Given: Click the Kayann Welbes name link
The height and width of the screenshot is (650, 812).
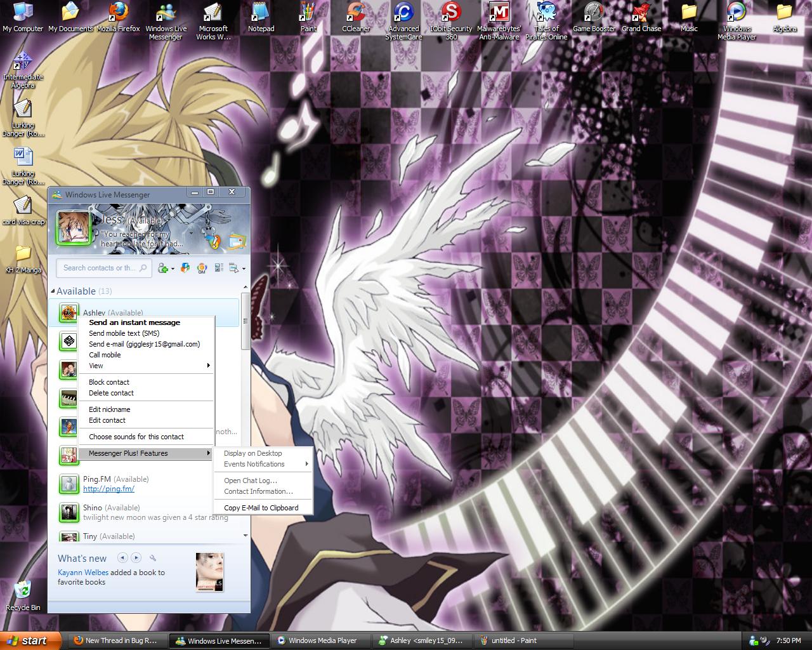Looking at the screenshot, I should (x=82, y=573).
